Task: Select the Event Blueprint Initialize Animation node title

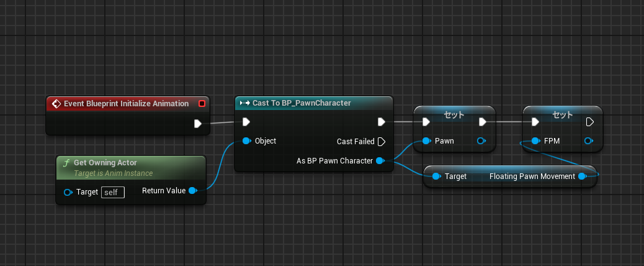Action: pos(126,104)
